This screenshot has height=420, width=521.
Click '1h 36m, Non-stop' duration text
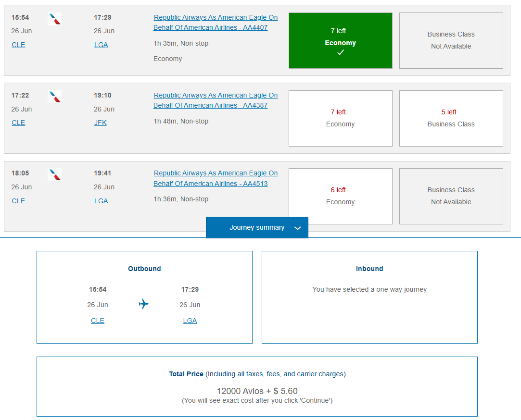click(x=181, y=199)
